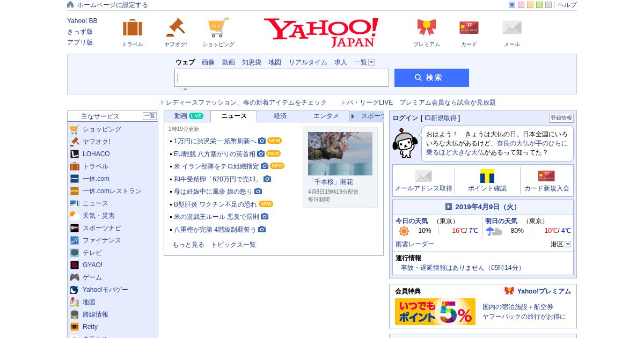The height and width of the screenshot is (338, 644).
Task: Open テレビ in the services sidebar
Action: 92,253
